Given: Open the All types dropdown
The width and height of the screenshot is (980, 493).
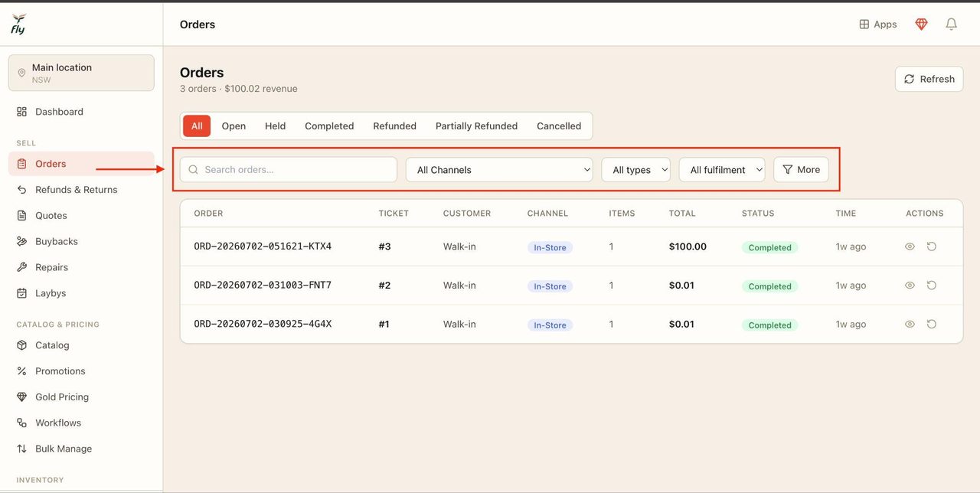Looking at the screenshot, I should 636,170.
